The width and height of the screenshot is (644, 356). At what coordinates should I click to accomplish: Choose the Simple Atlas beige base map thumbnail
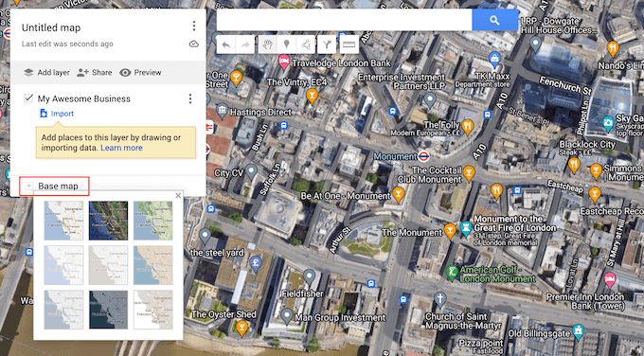[152, 265]
